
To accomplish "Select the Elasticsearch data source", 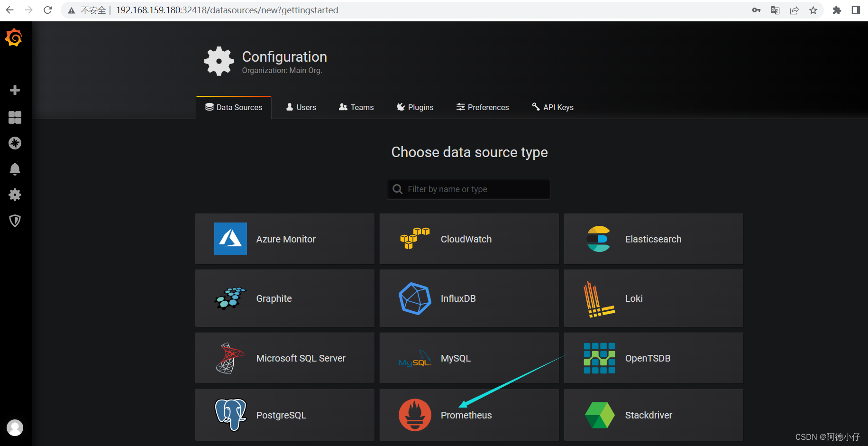I will click(653, 239).
